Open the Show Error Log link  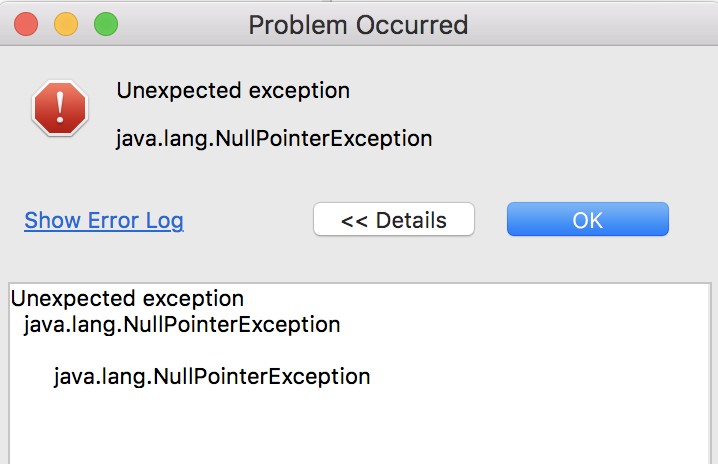104,220
